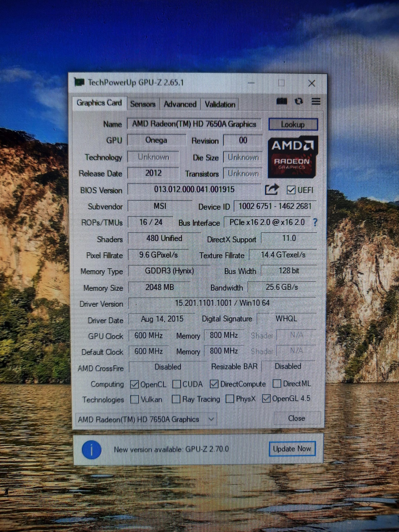Click the GPU field showing Onega
The height and width of the screenshot is (532, 399).
point(156,140)
